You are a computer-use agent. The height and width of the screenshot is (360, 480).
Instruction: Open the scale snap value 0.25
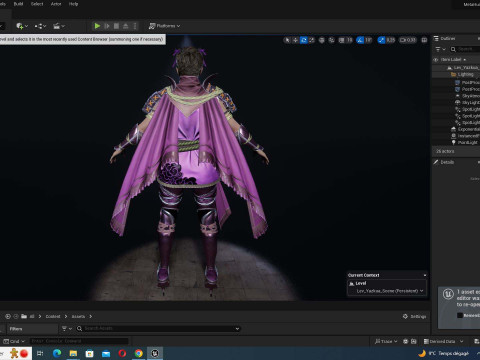[x=390, y=40]
